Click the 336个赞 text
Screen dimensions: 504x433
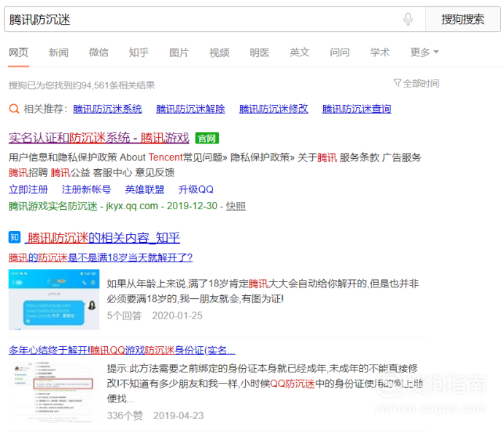(x=125, y=416)
